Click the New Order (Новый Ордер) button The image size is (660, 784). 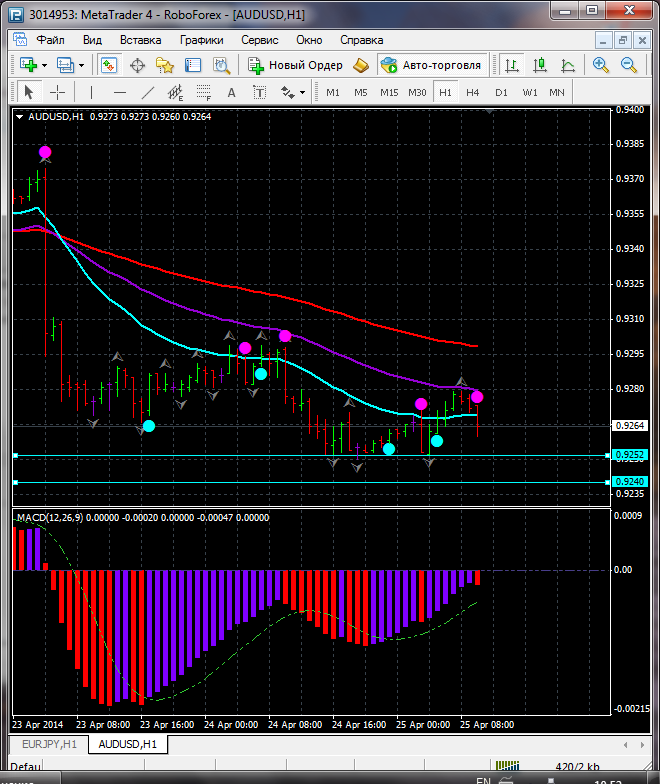pyautogui.click(x=295, y=65)
